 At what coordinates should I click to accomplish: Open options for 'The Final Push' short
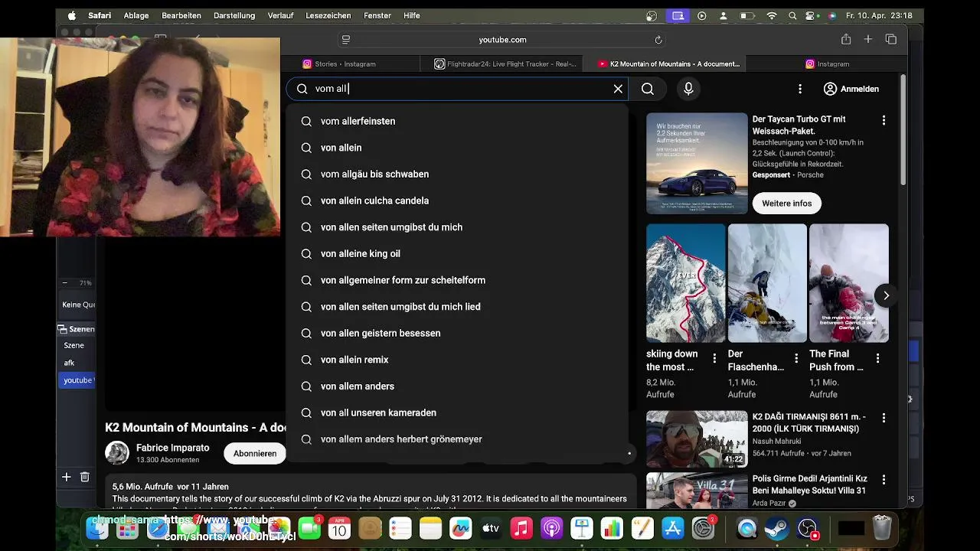pyautogui.click(x=877, y=358)
